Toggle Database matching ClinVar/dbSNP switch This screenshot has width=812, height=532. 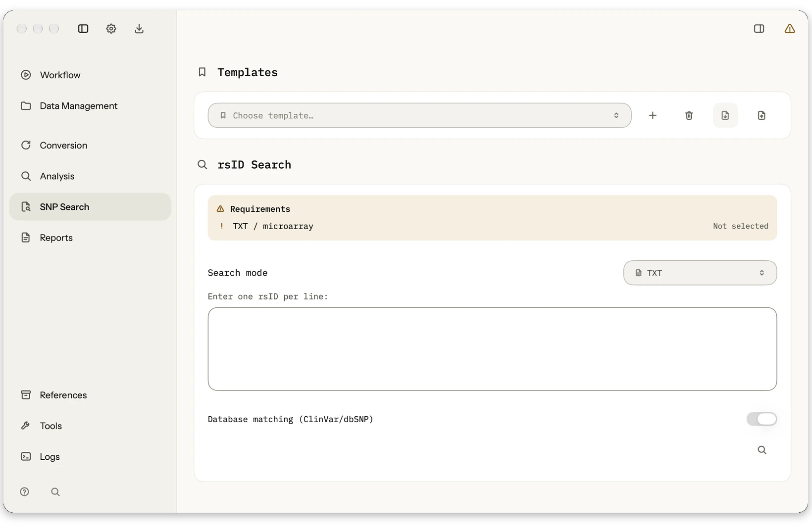click(x=761, y=419)
